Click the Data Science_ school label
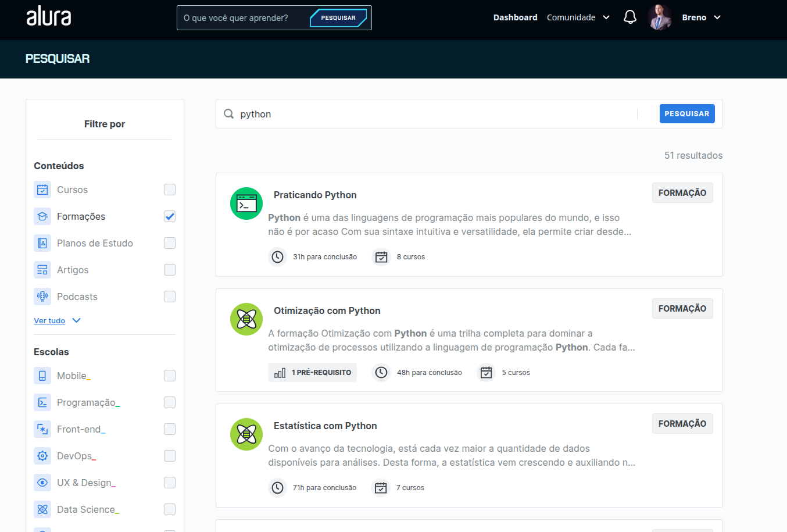787x532 pixels. point(88,509)
